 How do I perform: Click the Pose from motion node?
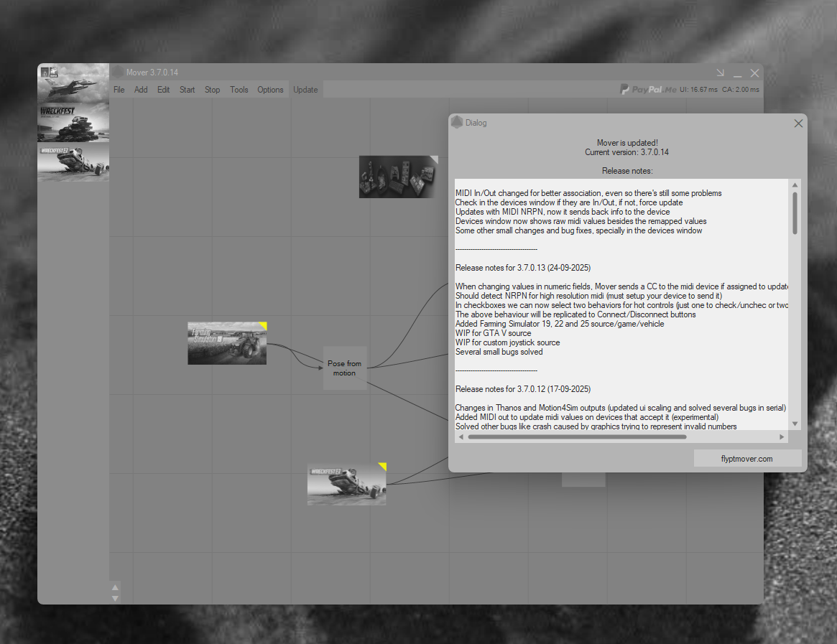[x=345, y=368]
